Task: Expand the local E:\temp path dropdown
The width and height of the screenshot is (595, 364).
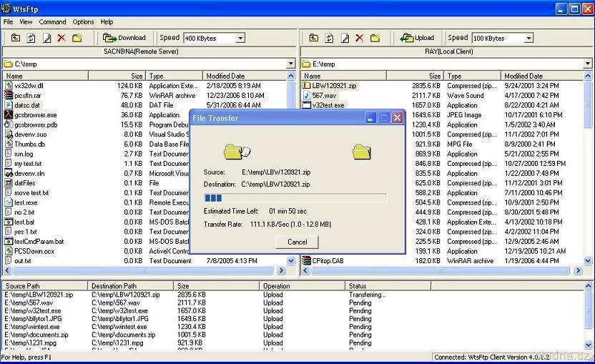Action: [x=588, y=64]
